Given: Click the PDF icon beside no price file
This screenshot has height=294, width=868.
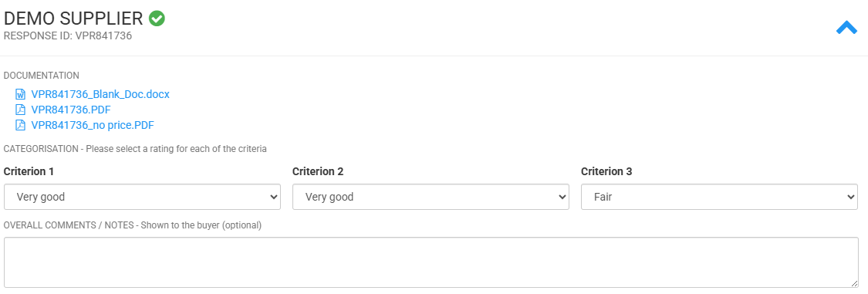Looking at the screenshot, I should (x=21, y=125).
